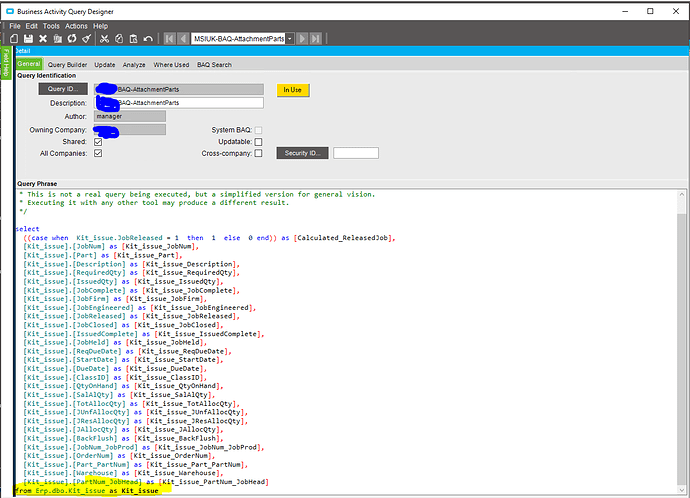Toggle the Updatable checkbox
Screen dimensions: 690x498
258,142
